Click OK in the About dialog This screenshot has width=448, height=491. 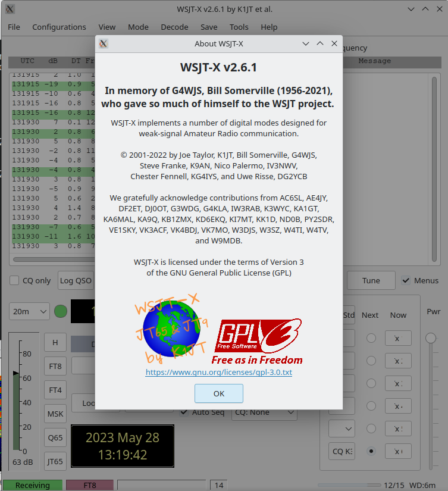tap(219, 393)
